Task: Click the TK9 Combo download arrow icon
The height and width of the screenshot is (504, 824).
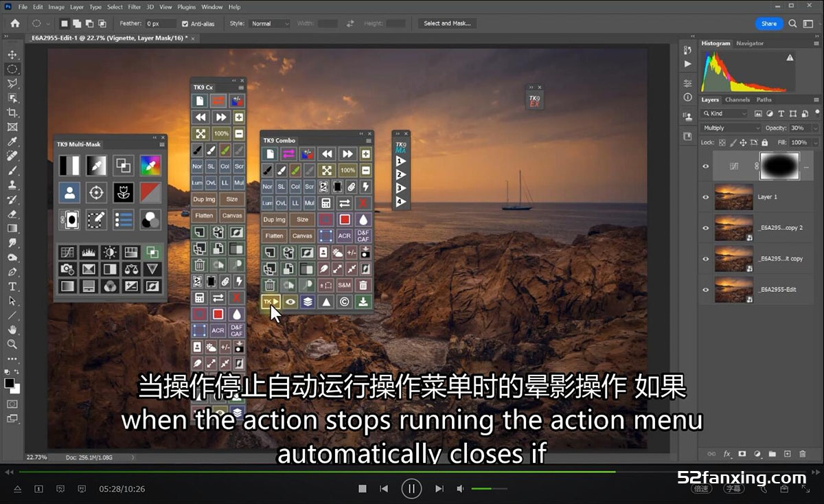Action: tap(363, 301)
